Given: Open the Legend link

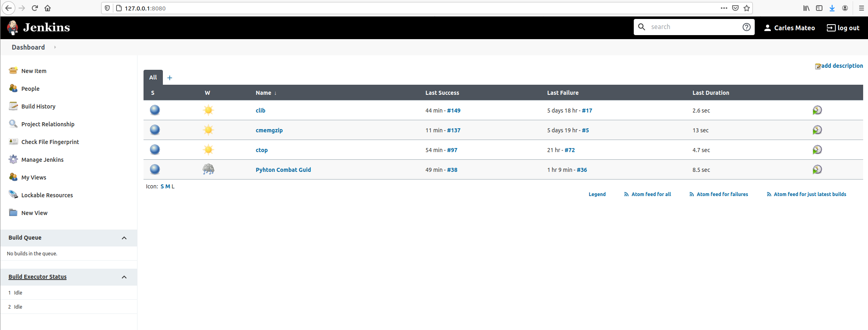Looking at the screenshot, I should [x=597, y=194].
